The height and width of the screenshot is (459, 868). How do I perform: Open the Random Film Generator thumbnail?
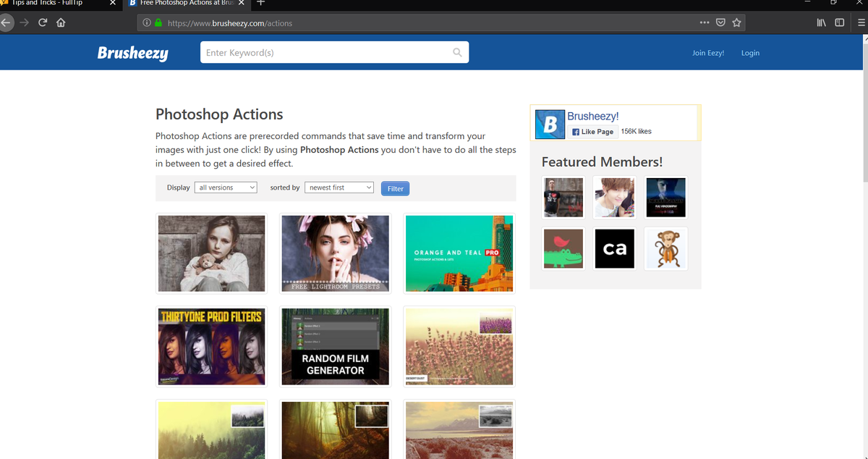tap(335, 347)
